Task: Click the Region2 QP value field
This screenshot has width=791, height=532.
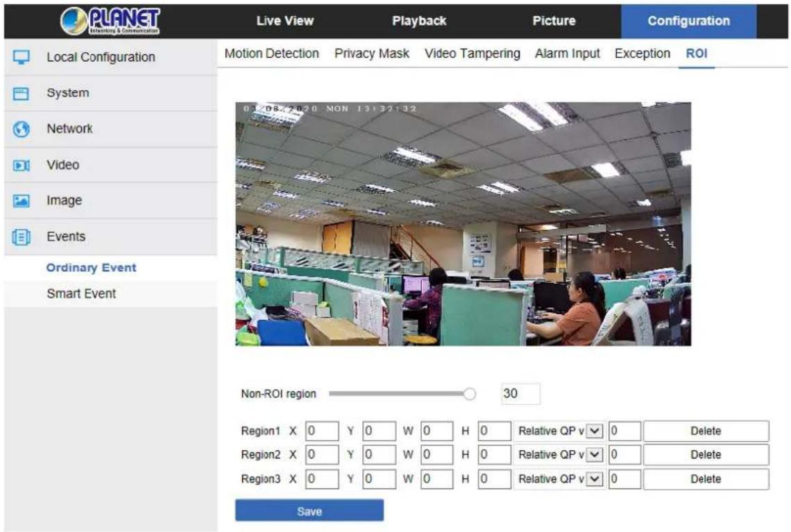Action: coord(624,455)
